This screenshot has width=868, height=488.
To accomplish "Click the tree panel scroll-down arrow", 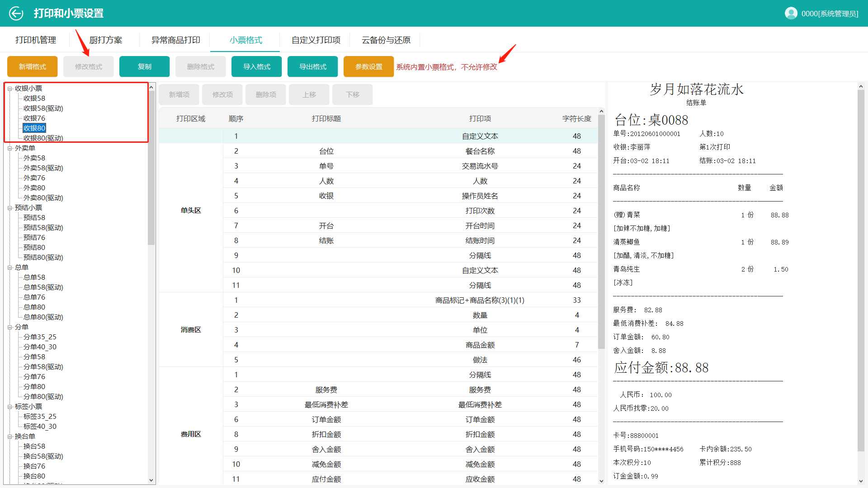I will click(151, 480).
